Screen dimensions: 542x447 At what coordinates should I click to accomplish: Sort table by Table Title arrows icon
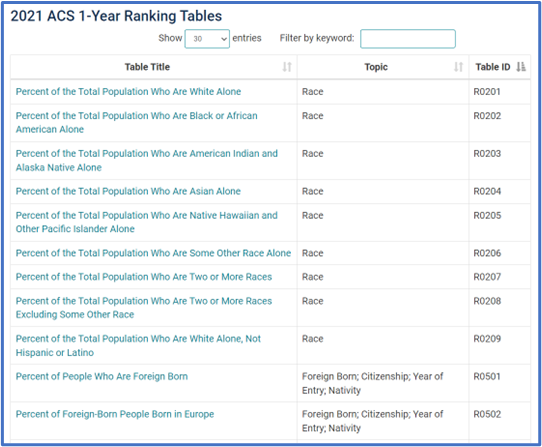coord(287,67)
